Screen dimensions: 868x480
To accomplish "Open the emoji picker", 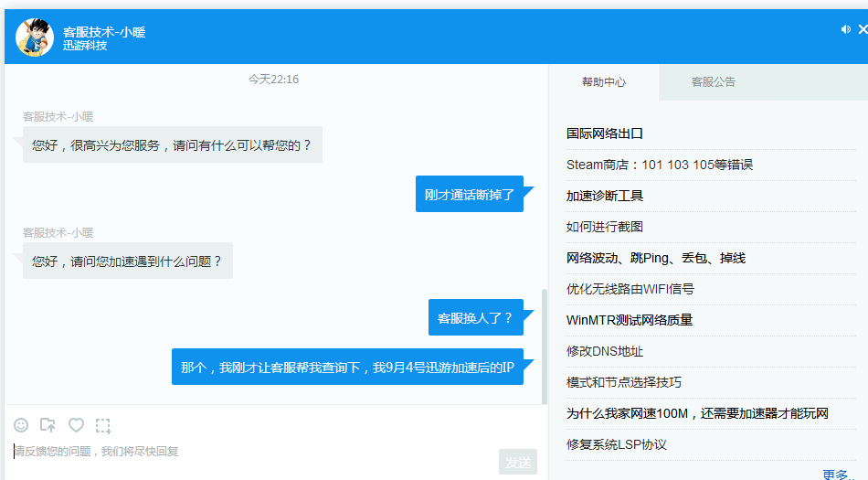I will 21,425.
